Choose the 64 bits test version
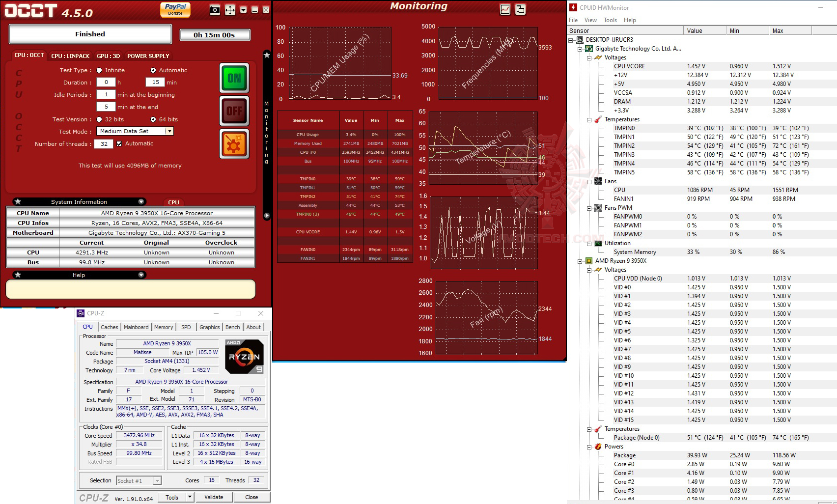 point(153,119)
